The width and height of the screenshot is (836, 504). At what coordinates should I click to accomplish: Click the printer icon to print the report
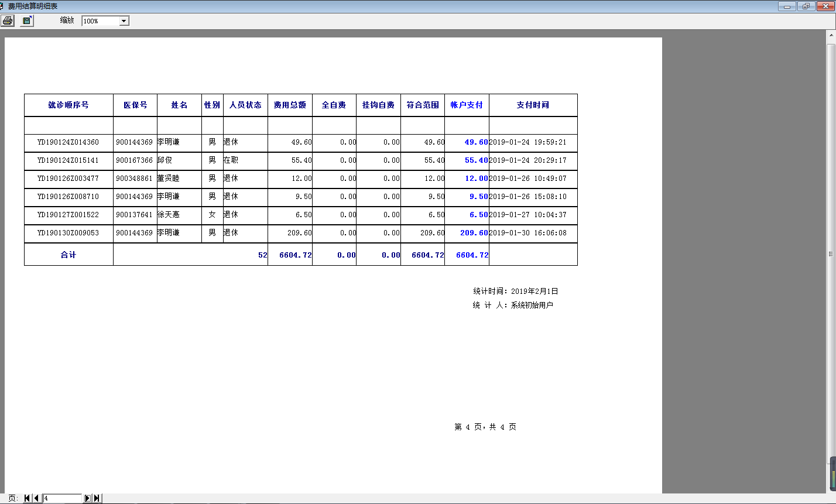pyautogui.click(x=8, y=20)
